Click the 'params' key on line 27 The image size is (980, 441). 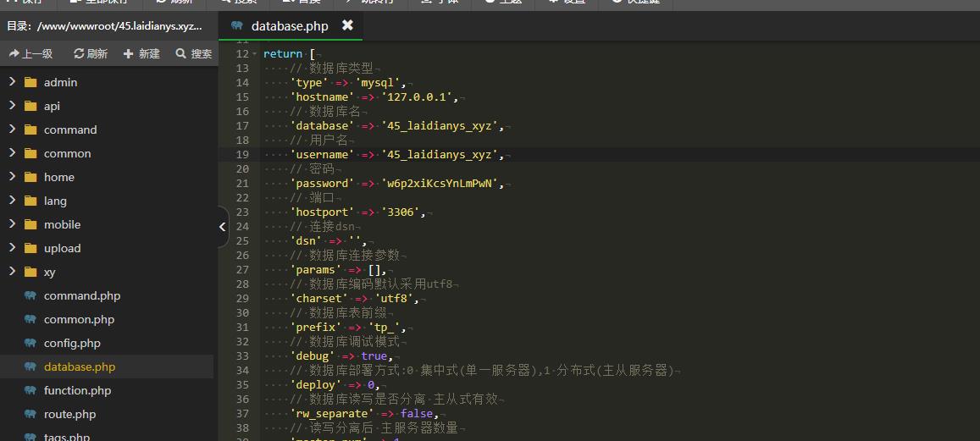pos(316,270)
